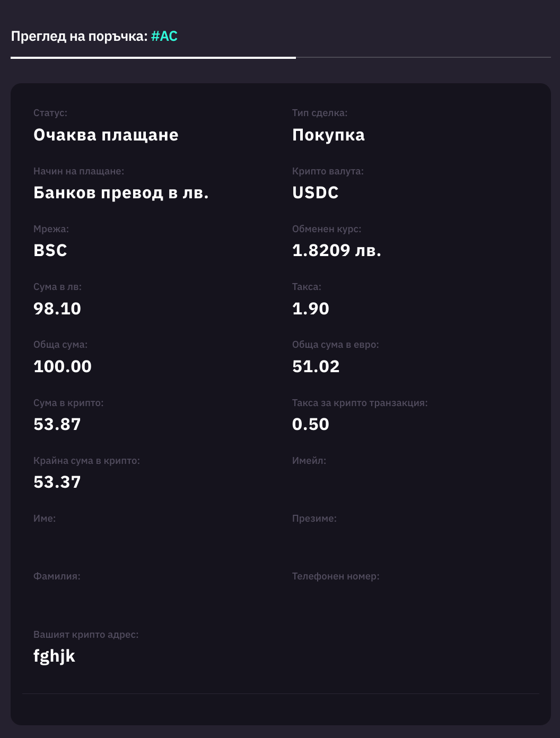
Task: Click the 98.10 amount in leva
Action: tap(57, 309)
